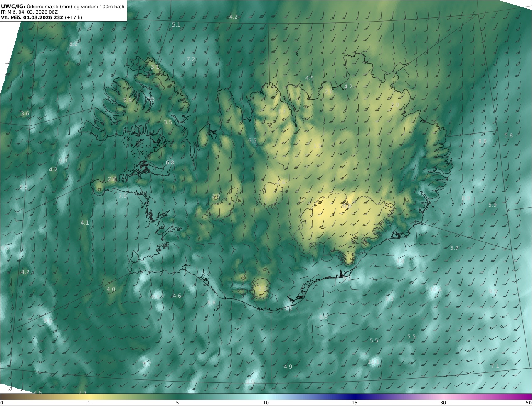Click the 4.9 value label on the map
Screen dimensions: 532x406
pos(288,367)
